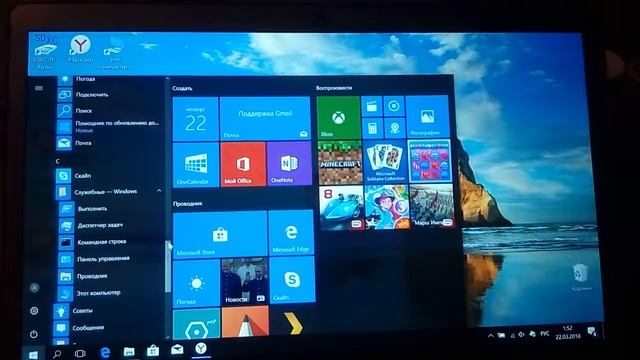The width and height of the screenshot is (640, 360).
Task: Open the calendar tile showing 22
Action: 196,119
